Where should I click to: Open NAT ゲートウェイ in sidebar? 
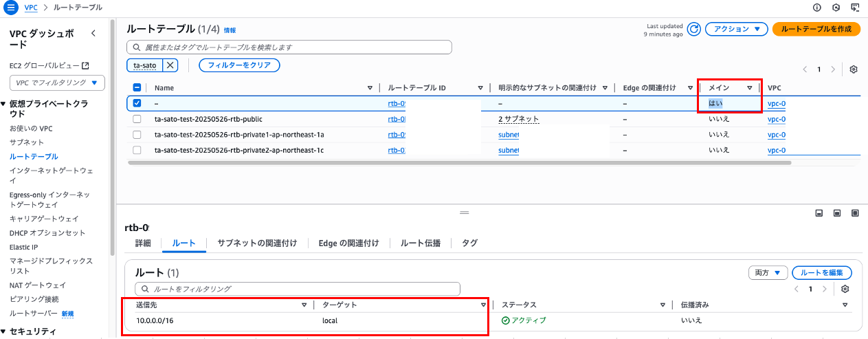[x=38, y=285]
